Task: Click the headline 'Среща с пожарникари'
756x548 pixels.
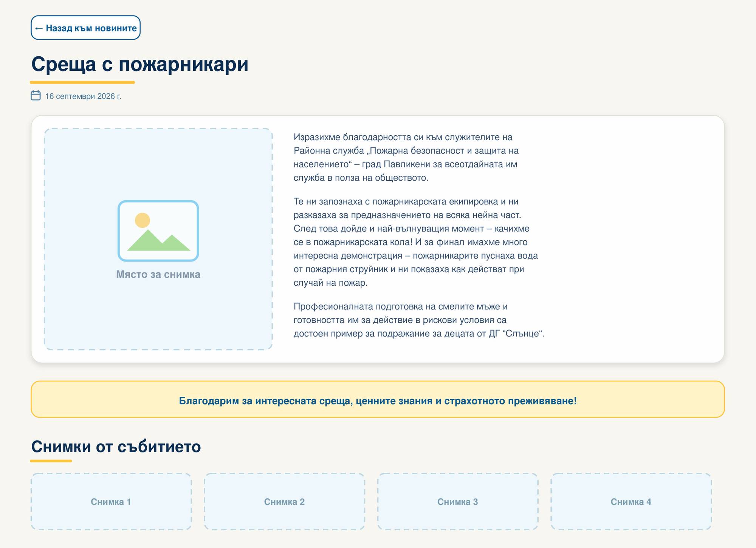Action: click(140, 64)
